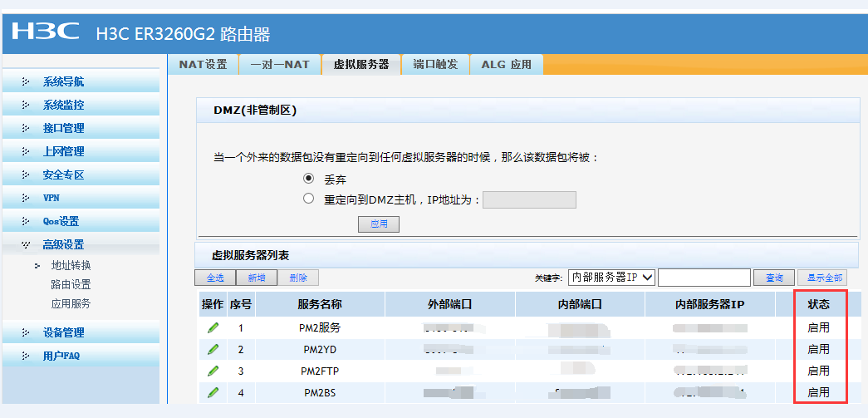Expand the 用户FAQ menu
868x418 pixels.
coord(81,356)
